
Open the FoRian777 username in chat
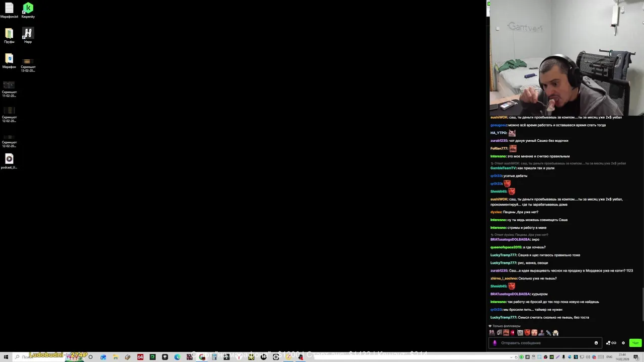click(499, 149)
